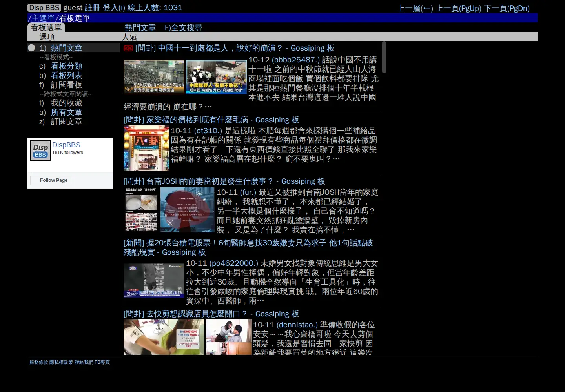Open the 握20張台積電股票 news post

point(248,247)
